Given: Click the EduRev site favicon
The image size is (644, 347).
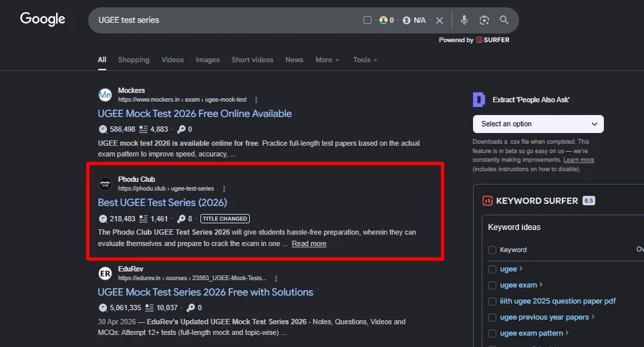Looking at the screenshot, I should tap(105, 273).
